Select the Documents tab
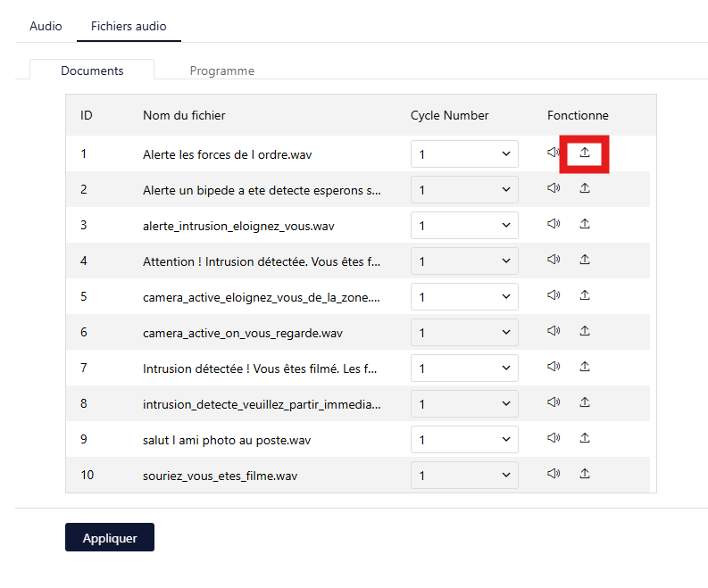 click(92, 70)
